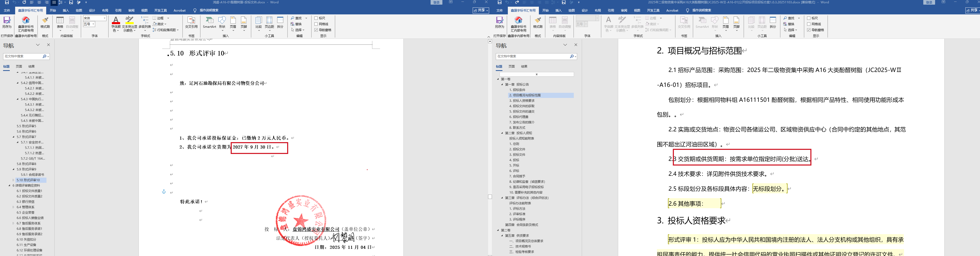Switch to 页面 tab in left navigation pane
The height and width of the screenshot is (256, 980).
(19, 66)
